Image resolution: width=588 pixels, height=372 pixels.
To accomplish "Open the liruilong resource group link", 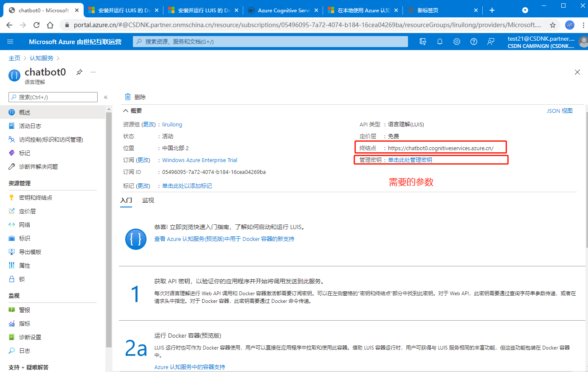I will tap(172, 124).
